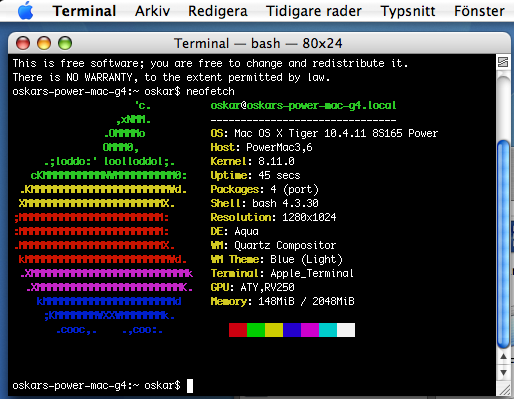Click the blue color block
This screenshot has width=514, height=399.
(292, 330)
